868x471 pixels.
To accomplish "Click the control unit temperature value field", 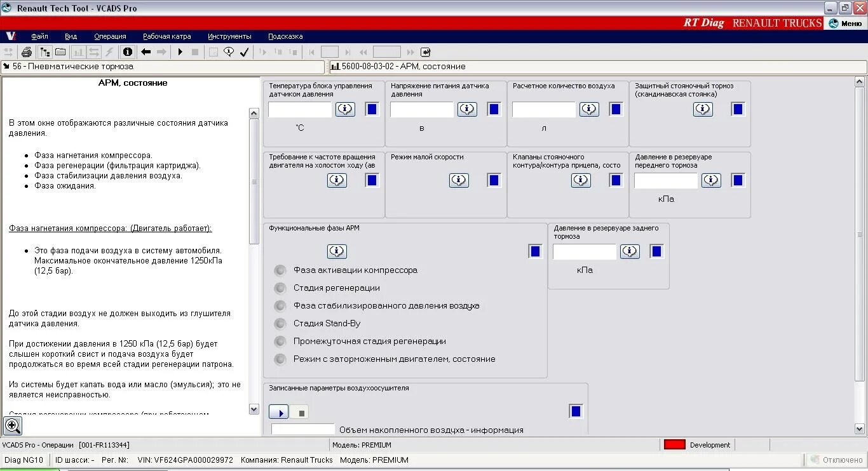I will tap(300, 110).
